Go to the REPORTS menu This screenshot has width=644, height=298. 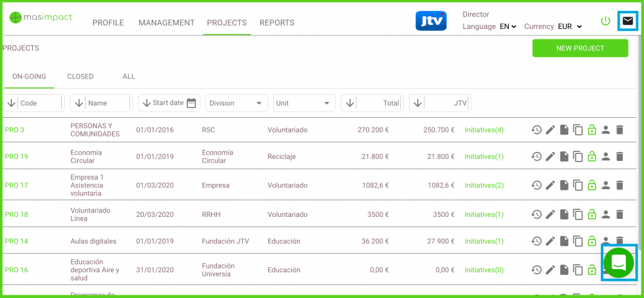(x=277, y=23)
